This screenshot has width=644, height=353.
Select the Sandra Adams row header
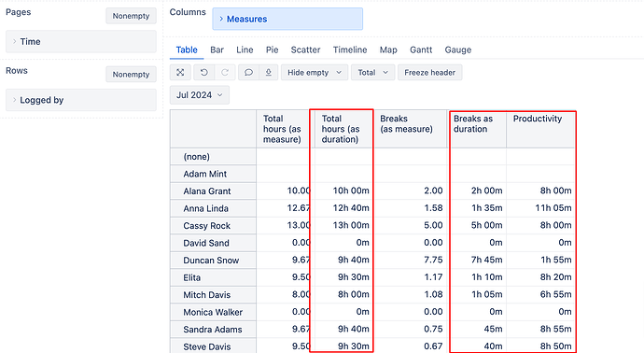[x=213, y=329]
